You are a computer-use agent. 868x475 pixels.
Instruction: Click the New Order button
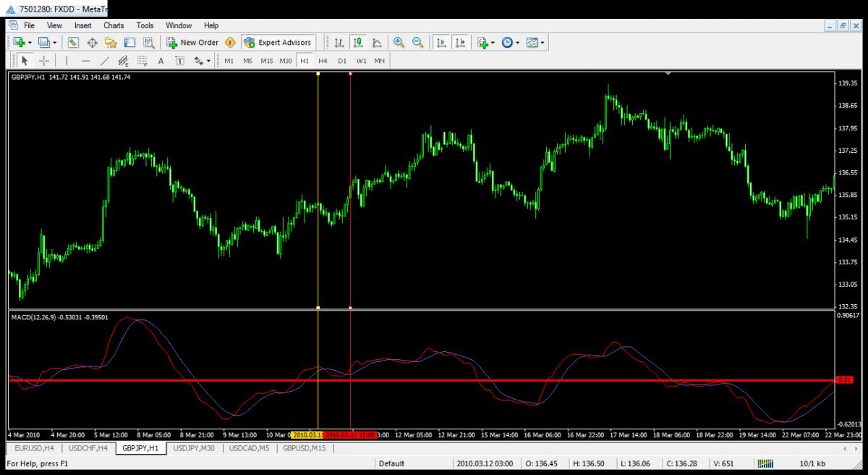192,43
